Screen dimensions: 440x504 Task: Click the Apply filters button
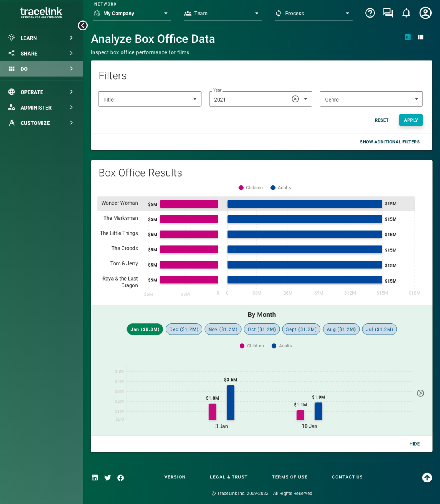[x=411, y=120]
